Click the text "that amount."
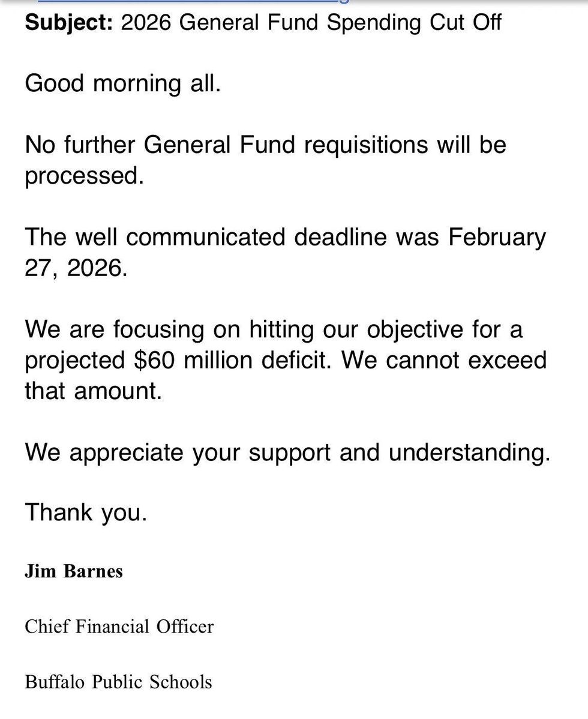588x719 pixels. tap(93, 392)
